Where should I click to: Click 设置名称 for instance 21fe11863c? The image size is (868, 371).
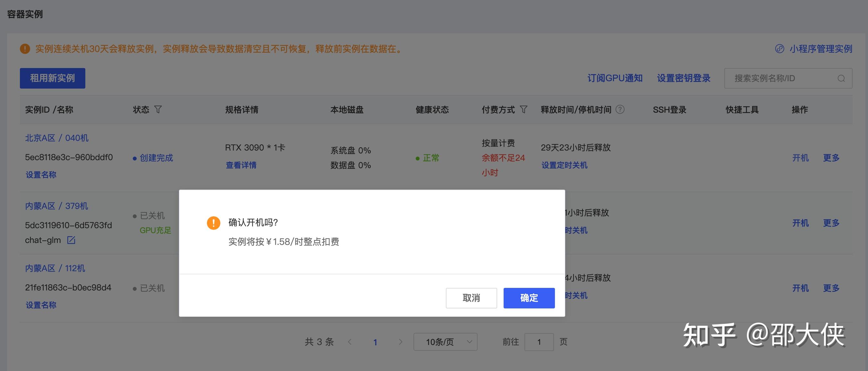tap(41, 305)
